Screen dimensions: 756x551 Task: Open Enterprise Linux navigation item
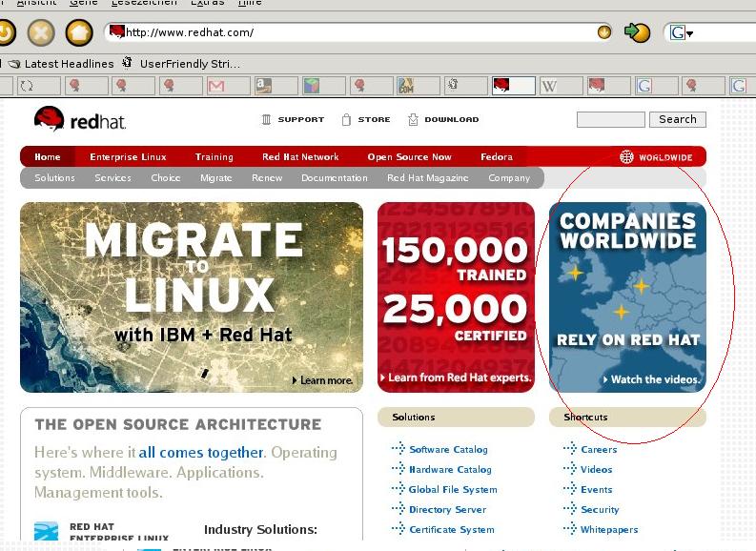pyautogui.click(x=128, y=157)
